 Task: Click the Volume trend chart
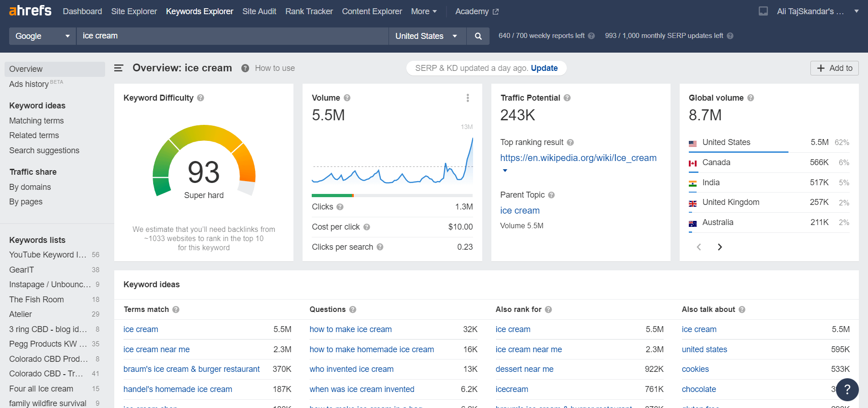392,160
